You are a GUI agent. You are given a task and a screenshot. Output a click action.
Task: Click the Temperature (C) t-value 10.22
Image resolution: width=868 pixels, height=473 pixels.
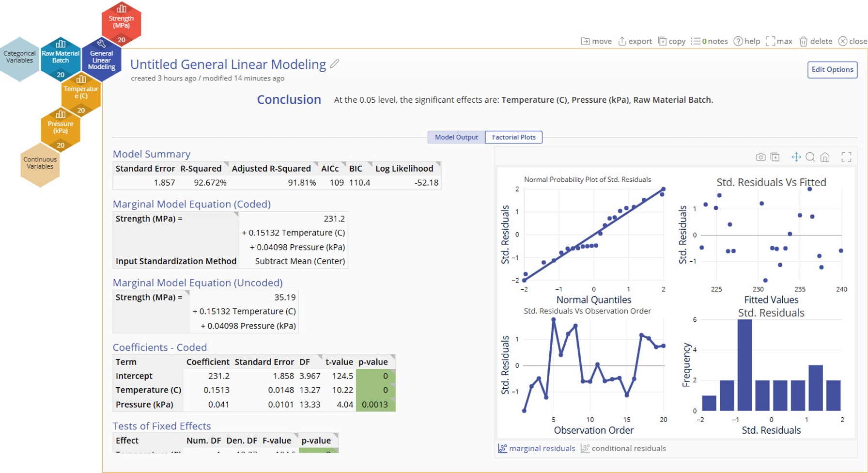coord(342,390)
